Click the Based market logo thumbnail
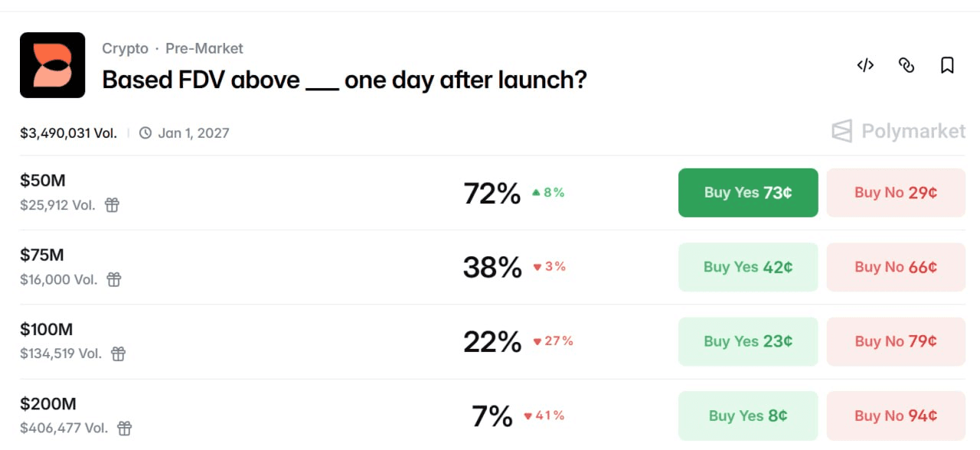980x450 pixels. click(x=52, y=65)
